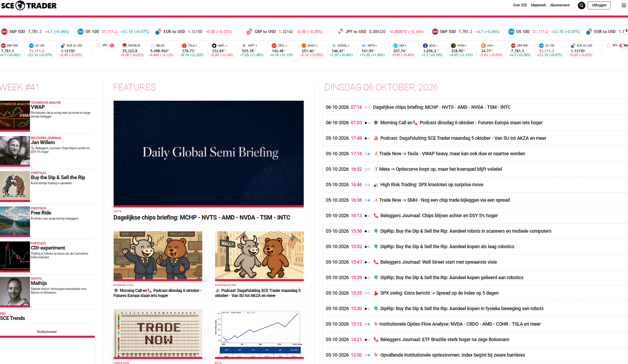Viewport: 628px width, 364px height.
Task: Open Meta Optiecurve loopt op news row
Action: pos(441,169)
